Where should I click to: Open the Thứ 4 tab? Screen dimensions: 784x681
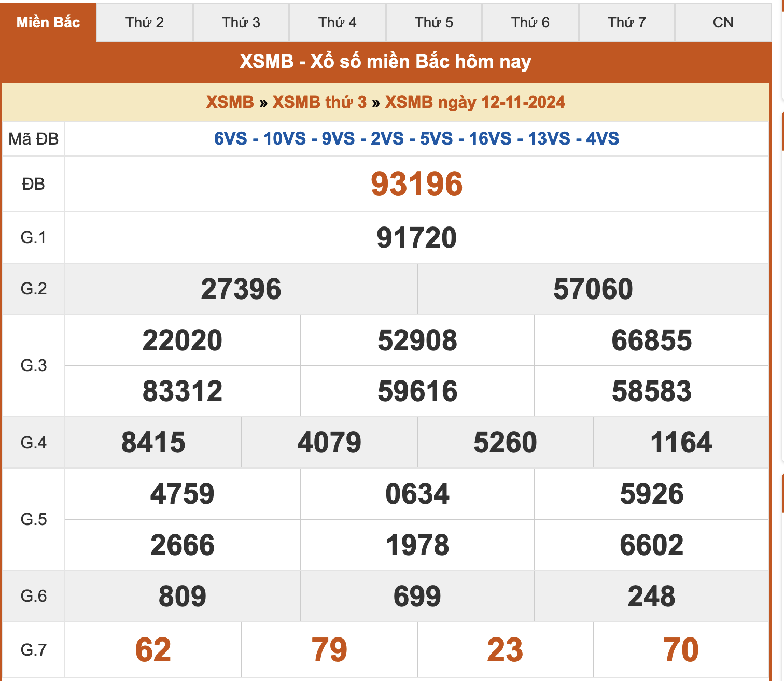click(338, 22)
